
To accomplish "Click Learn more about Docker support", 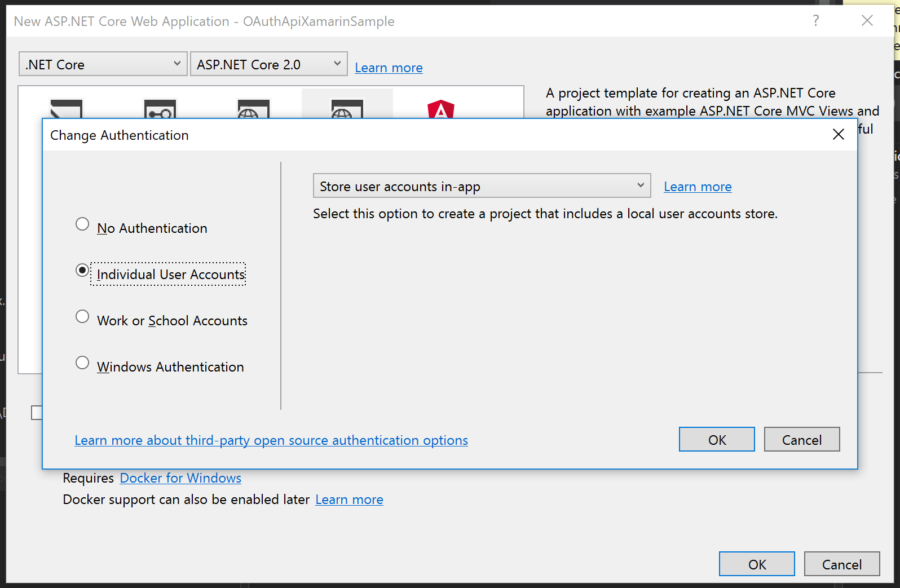I will click(x=349, y=499).
